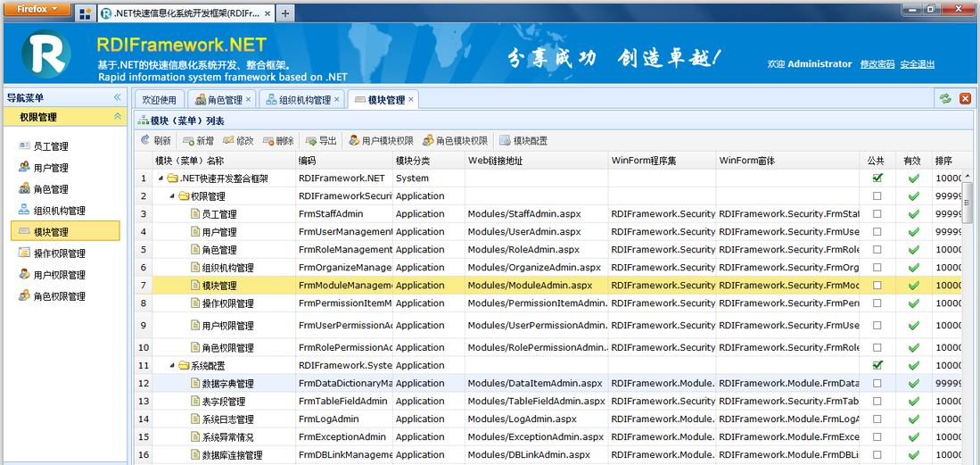
Task: Click the vertical scrollbar of the grid
Action: (x=968, y=202)
